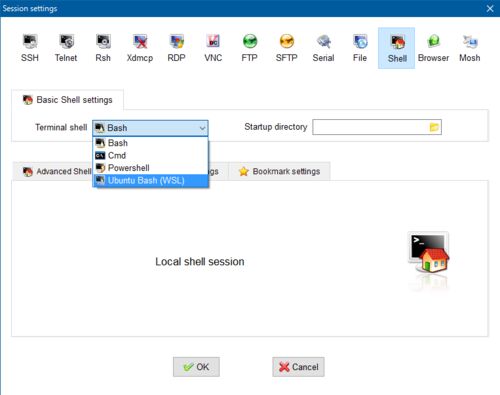Open the RDP session settings
The image size is (500, 395).
pyautogui.click(x=176, y=48)
